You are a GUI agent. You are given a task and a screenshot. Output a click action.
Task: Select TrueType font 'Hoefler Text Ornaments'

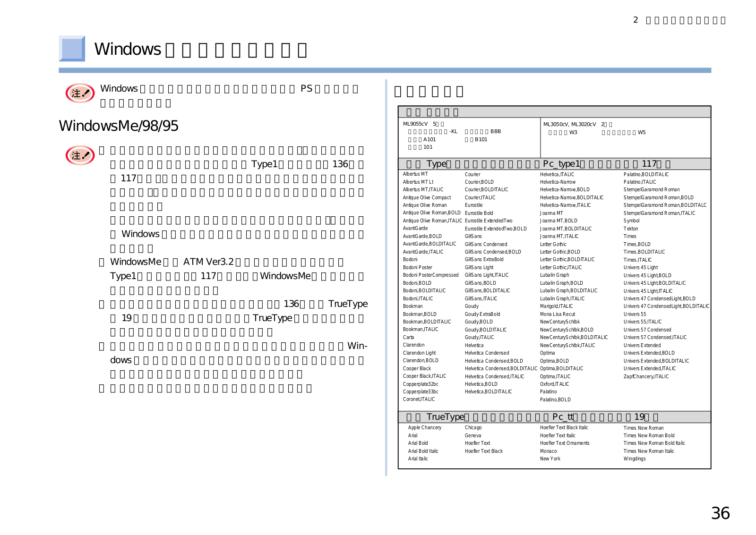point(565,443)
